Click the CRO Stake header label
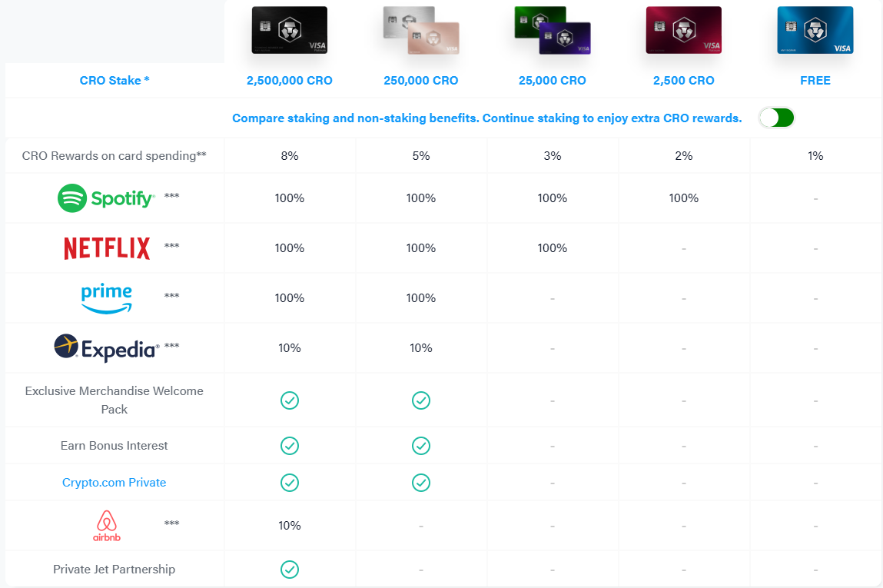The width and height of the screenshot is (883, 588). coord(114,80)
